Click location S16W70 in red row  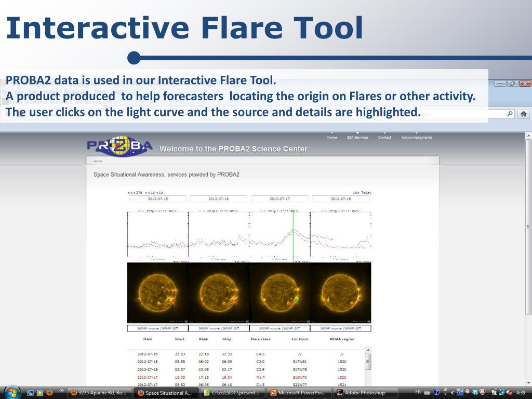click(x=300, y=377)
